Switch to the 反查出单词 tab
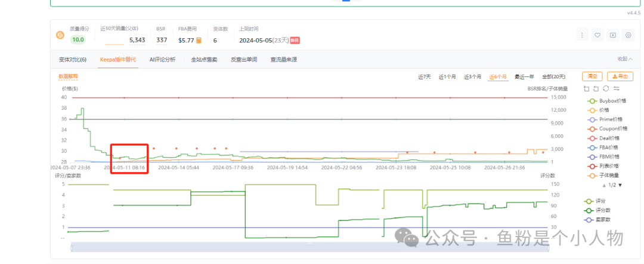Image resolution: width=644 pixels, height=264 pixels. click(x=244, y=60)
